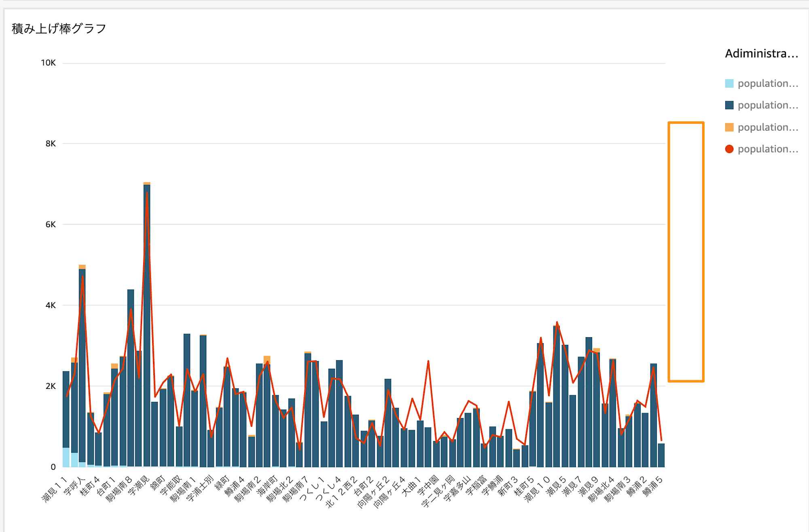Image resolution: width=809 pixels, height=532 pixels.
Task: Click the 2K y-axis label
Action: click(51, 386)
